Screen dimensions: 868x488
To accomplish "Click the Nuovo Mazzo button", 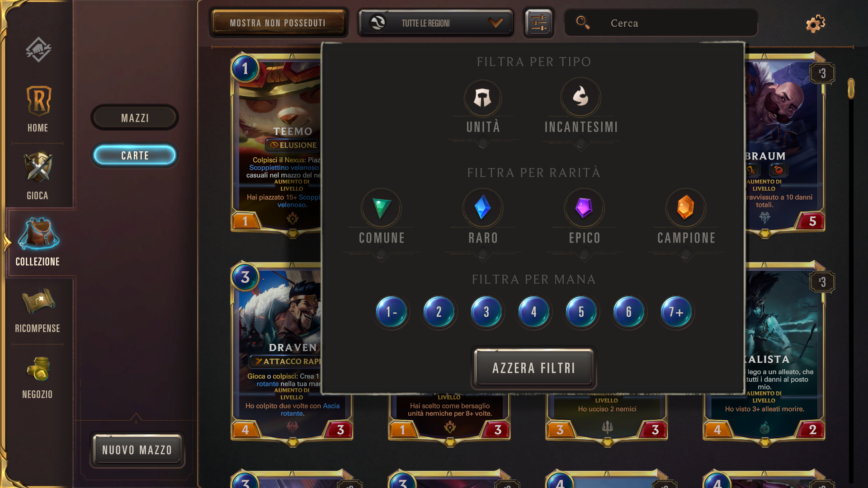I will click(x=137, y=450).
